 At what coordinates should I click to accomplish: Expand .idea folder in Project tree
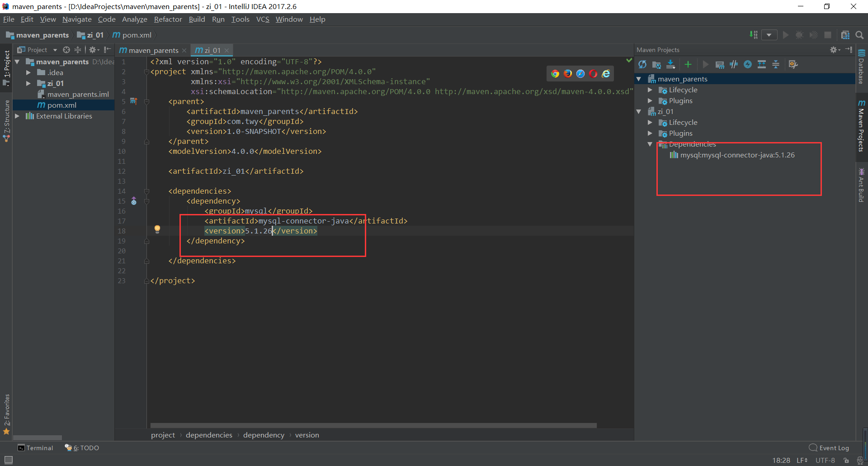28,72
